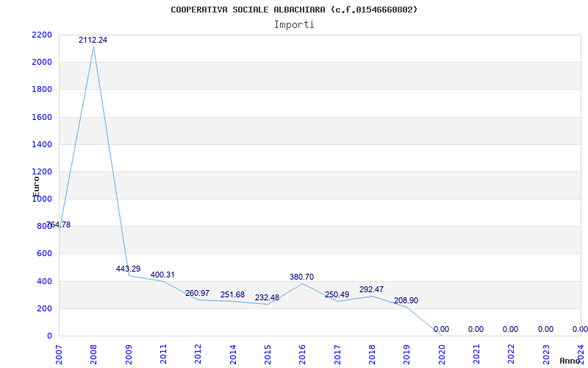Select the 764.78 data label
Screen dimensions: 588x368
point(59,225)
